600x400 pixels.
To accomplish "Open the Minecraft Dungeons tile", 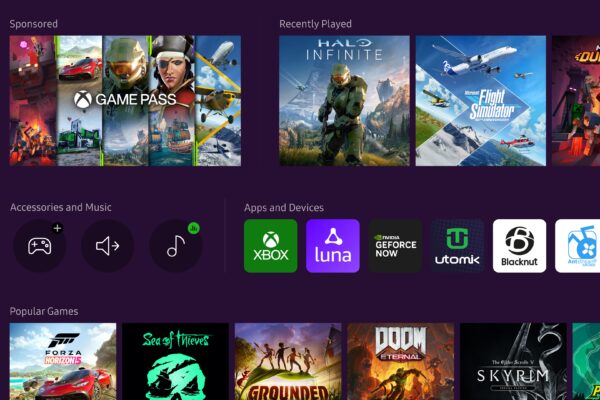I will pos(576,101).
